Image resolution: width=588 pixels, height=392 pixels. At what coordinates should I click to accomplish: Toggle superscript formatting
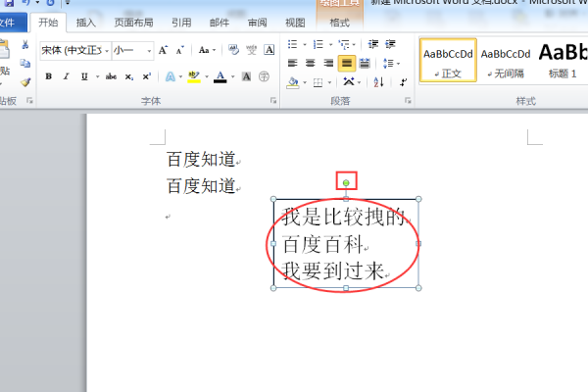click(147, 76)
